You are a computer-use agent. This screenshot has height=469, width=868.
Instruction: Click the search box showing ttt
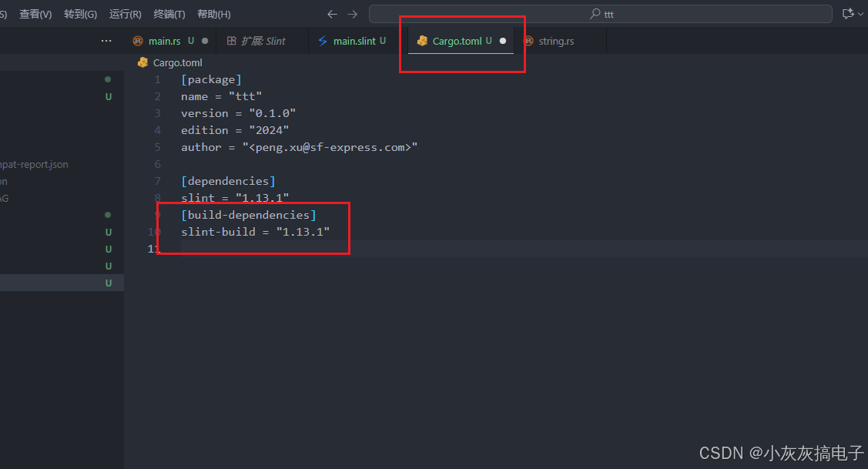601,13
